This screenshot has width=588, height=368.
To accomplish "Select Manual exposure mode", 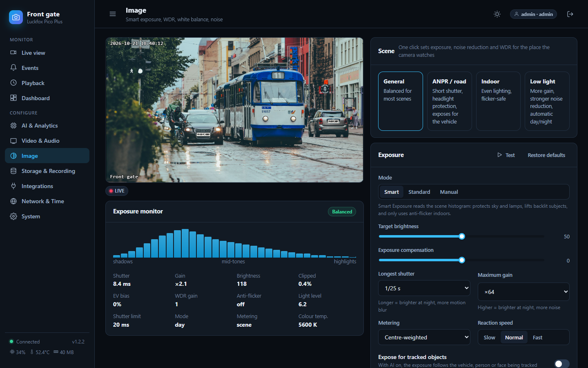I will pyautogui.click(x=449, y=192).
